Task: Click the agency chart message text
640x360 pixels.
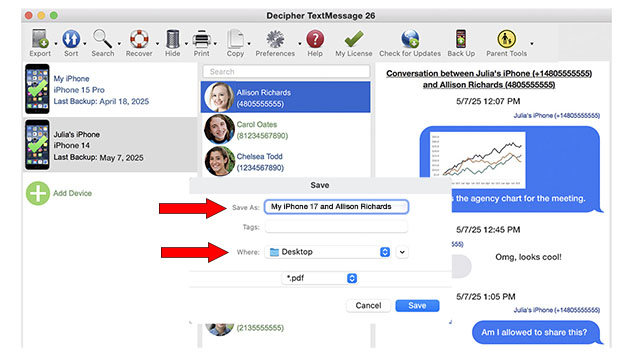Action: click(x=519, y=199)
